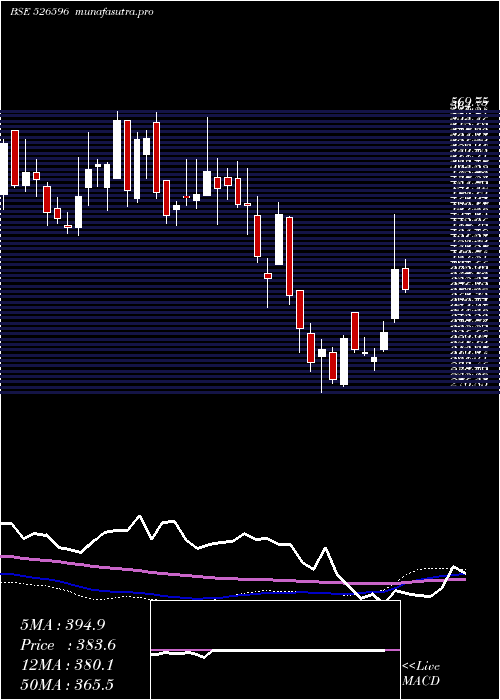Viewport: 500px width, 700px height.
Task: Click the '5MA : 394.9' value
Action: tap(63, 625)
